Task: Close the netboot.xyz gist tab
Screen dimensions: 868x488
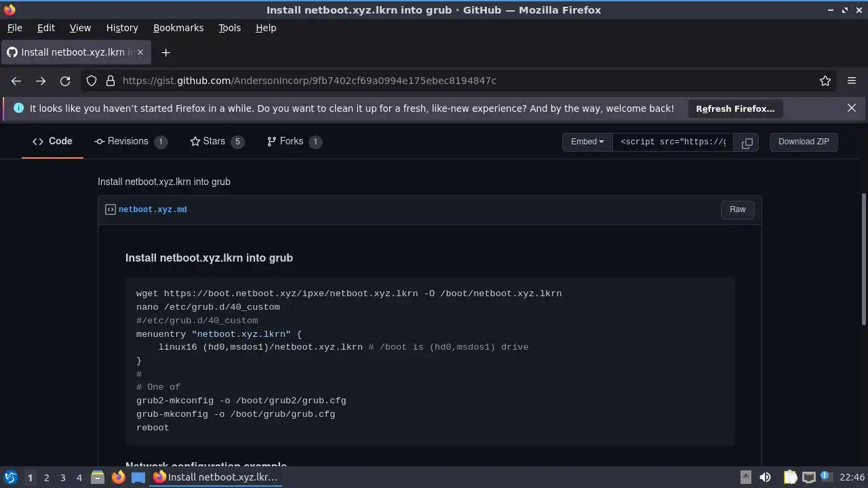Action: pyautogui.click(x=140, y=52)
